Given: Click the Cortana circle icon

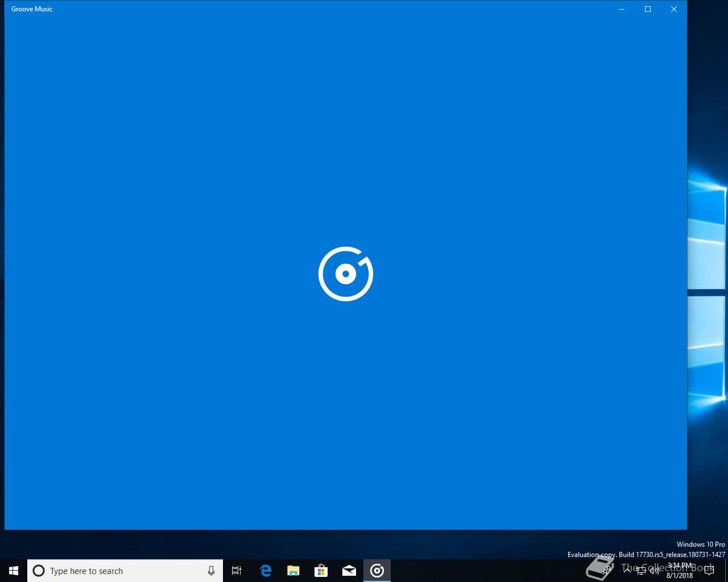Looking at the screenshot, I should pos(39,571).
